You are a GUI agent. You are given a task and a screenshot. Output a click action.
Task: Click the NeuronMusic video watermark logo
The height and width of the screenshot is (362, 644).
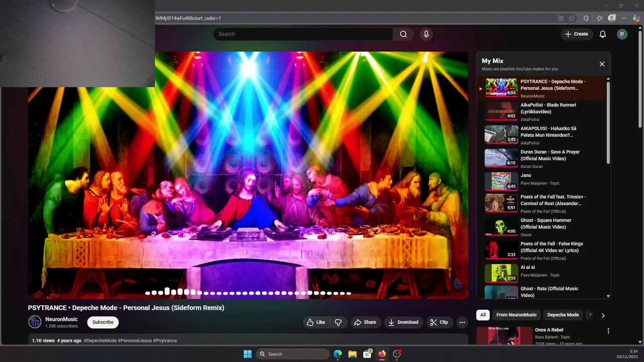(x=457, y=284)
